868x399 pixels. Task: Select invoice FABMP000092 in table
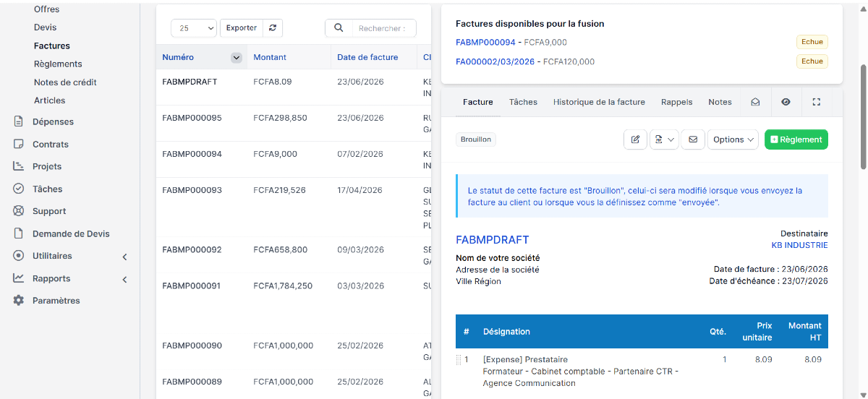[x=192, y=249]
